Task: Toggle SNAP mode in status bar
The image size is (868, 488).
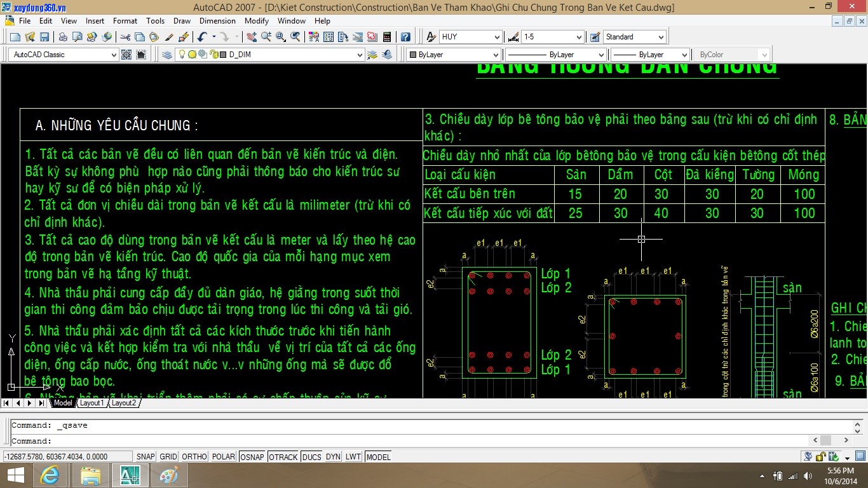Action: (146, 456)
